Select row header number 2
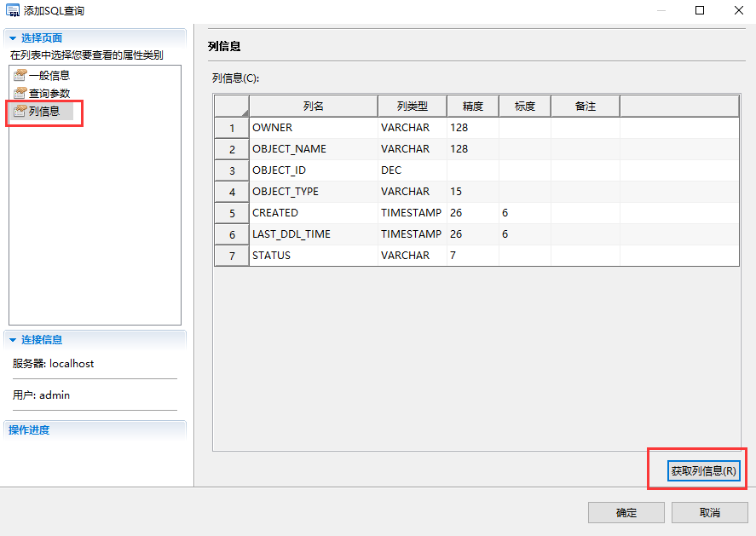 [232, 149]
